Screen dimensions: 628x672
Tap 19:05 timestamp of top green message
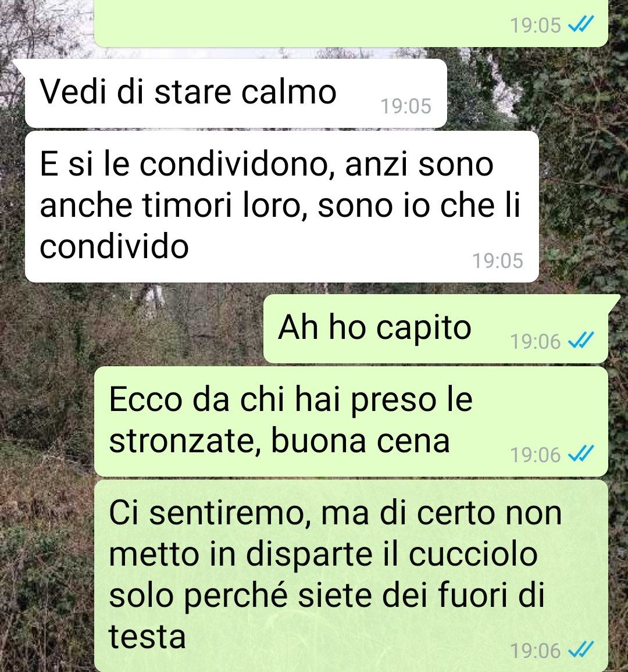coord(536,25)
